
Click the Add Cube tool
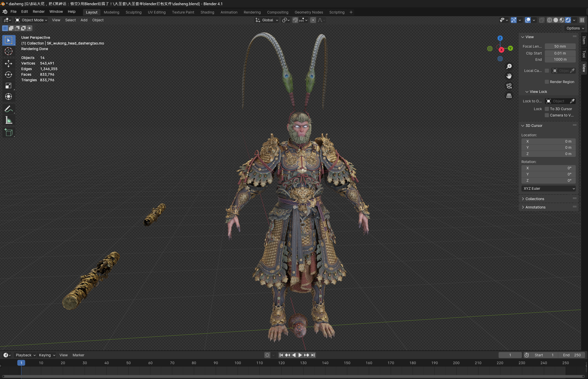pyautogui.click(x=9, y=132)
